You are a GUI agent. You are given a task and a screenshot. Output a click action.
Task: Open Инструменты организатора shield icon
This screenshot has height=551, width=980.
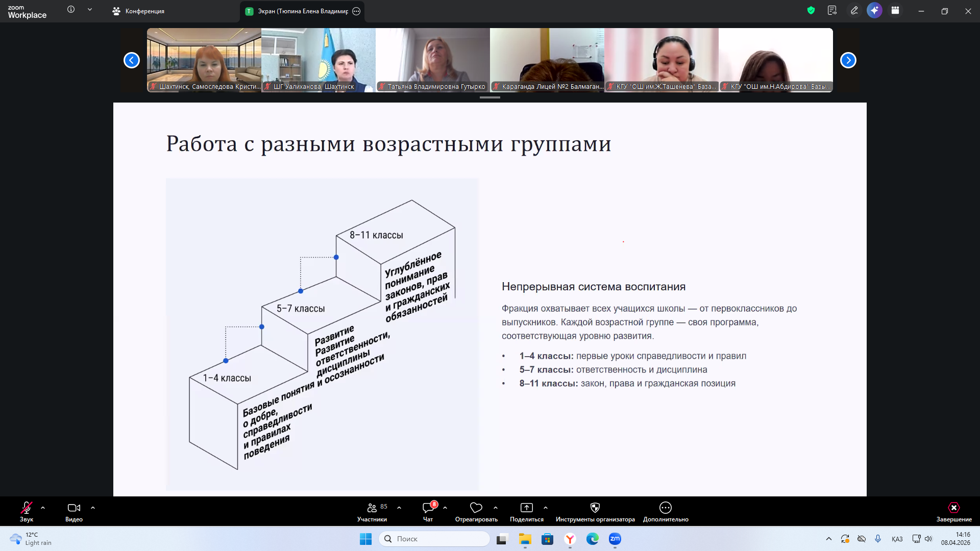pyautogui.click(x=595, y=508)
